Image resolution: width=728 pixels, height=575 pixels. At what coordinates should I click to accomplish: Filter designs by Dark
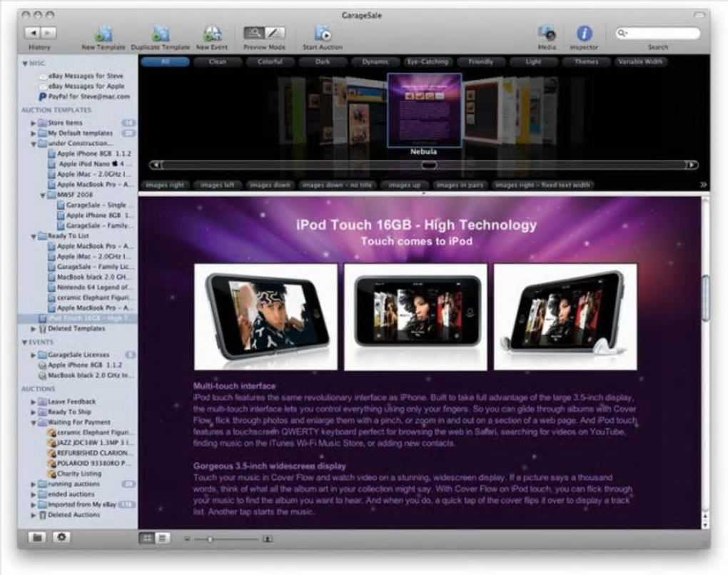click(x=323, y=62)
